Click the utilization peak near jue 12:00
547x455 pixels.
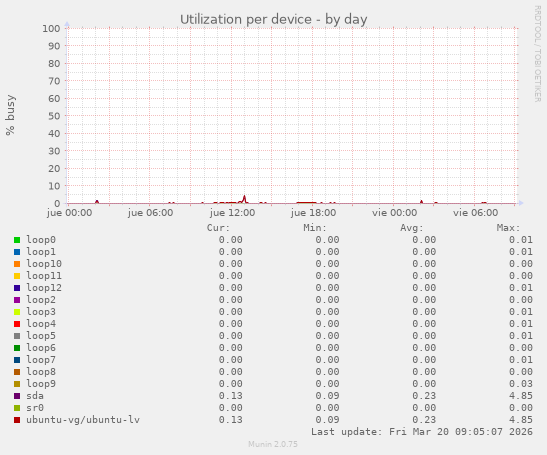(244, 198)
